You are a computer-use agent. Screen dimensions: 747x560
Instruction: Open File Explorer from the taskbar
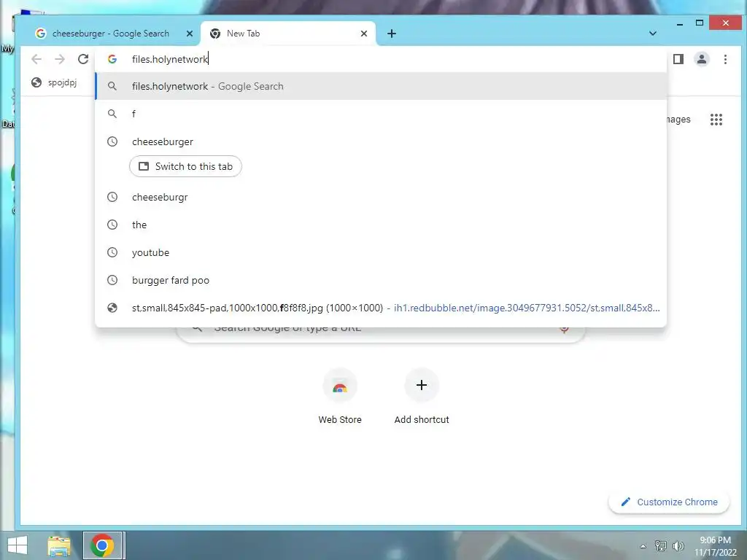(x=59, y=545)
